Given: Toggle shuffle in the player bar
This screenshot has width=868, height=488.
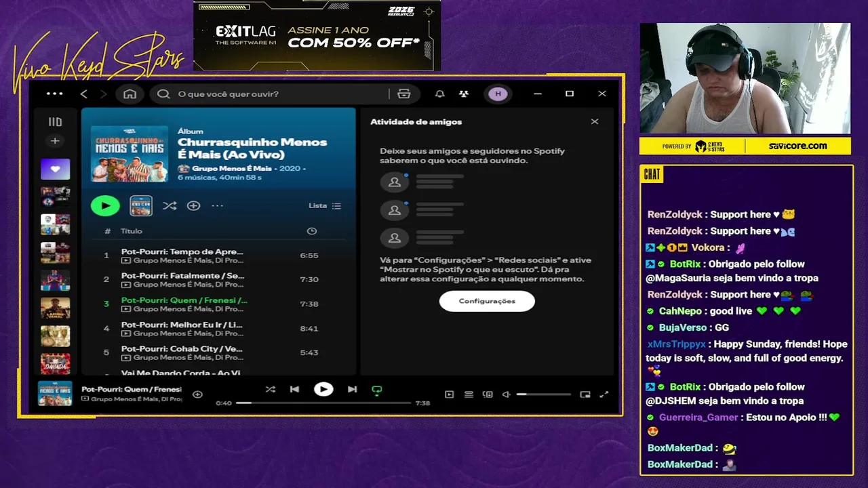Looking at the screenshot, I should 271,389.
